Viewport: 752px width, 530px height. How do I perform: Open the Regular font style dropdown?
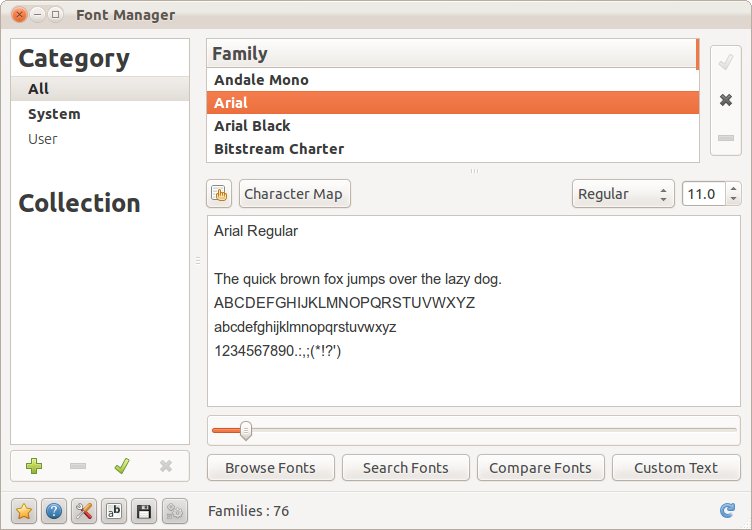click(623, 194)
